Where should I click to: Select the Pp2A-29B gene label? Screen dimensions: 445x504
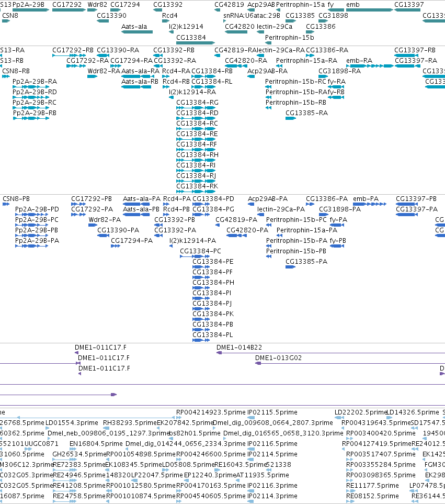pyautogui.click(x=28, y=5)
